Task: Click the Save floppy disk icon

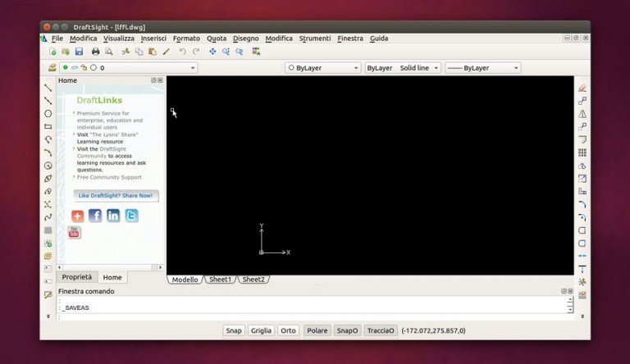Action: [79, 52]
